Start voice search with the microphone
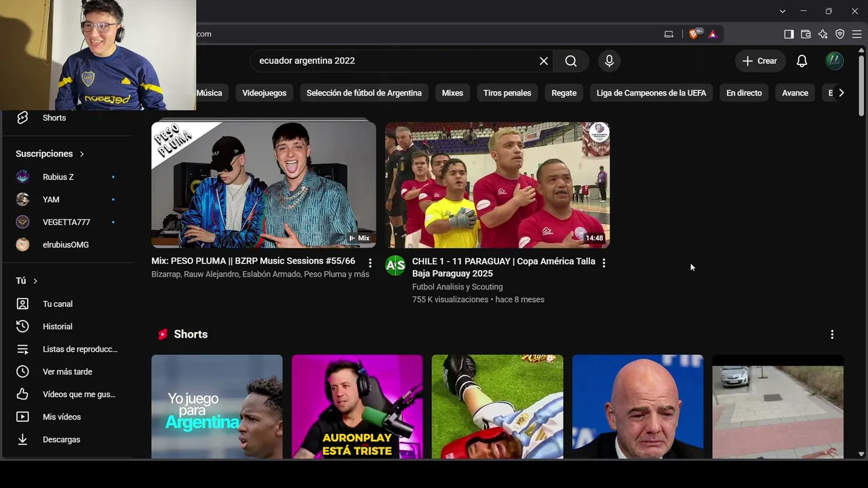This screenshot has height=488, width=868. click(x=609, y=61)
